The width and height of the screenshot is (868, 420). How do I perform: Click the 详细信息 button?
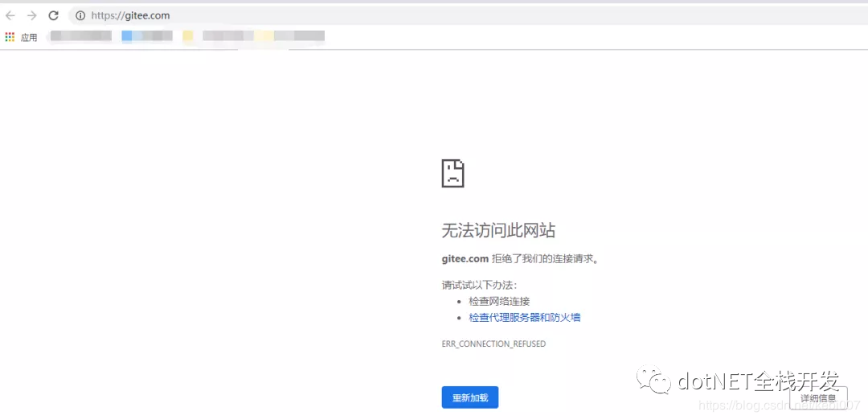click(x=818, y=397)
